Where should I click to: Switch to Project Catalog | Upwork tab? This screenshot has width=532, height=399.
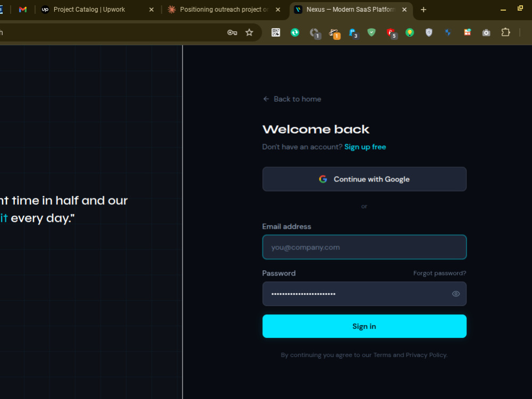tap(89, 10)
